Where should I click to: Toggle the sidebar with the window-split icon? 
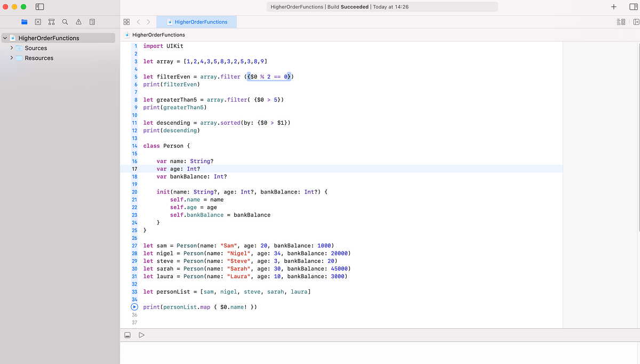tap(39, 6)
